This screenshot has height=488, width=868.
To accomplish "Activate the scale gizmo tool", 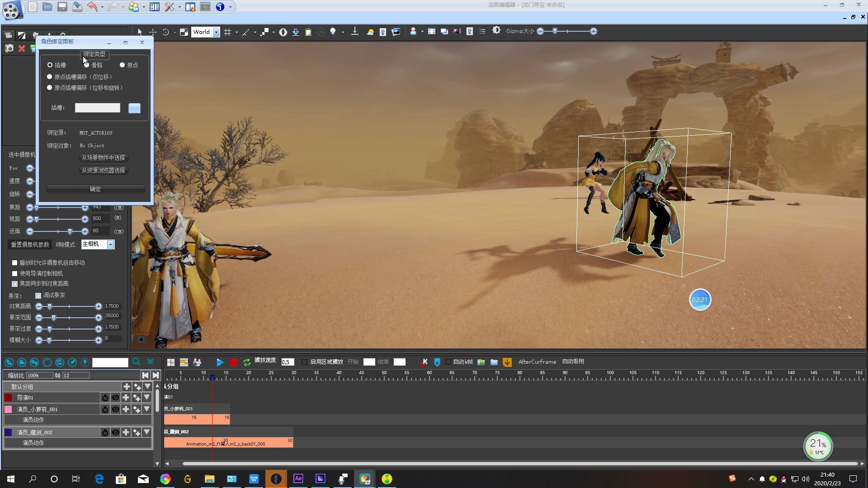I will tap(184, 32).
